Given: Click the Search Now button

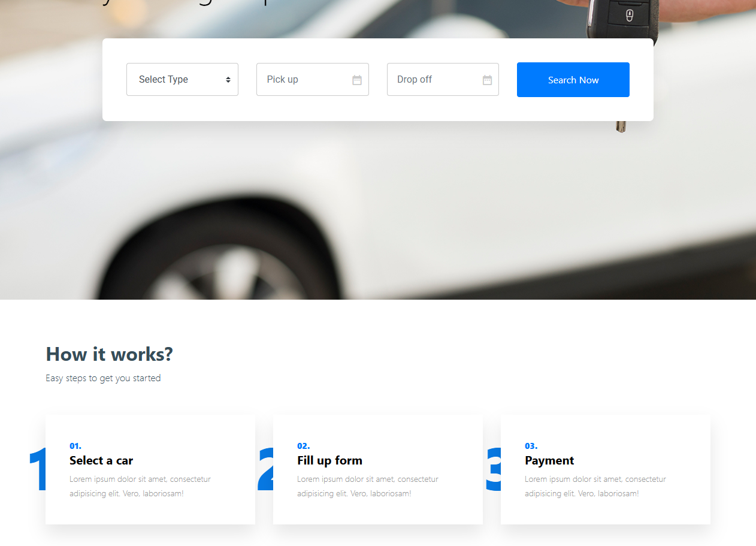Looking at the screenshot, I should 573,80.
